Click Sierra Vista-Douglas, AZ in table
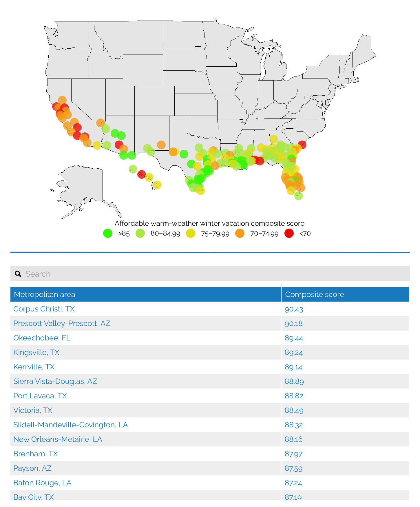 pos(55,381)
